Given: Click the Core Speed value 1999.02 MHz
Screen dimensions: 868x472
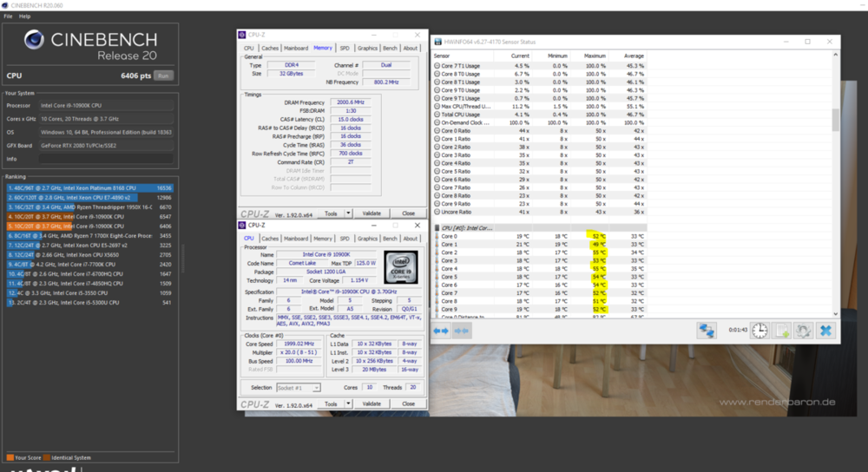Looking at the screenshot, I should 299,344.
